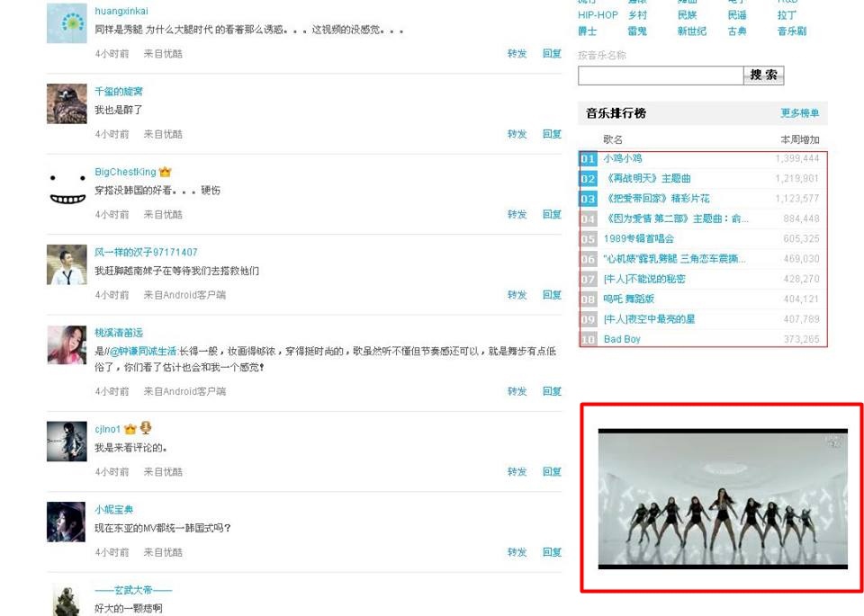864x616 pixels.
Task: Select the 音乐剧 genre category
Action: coord(791,31)
